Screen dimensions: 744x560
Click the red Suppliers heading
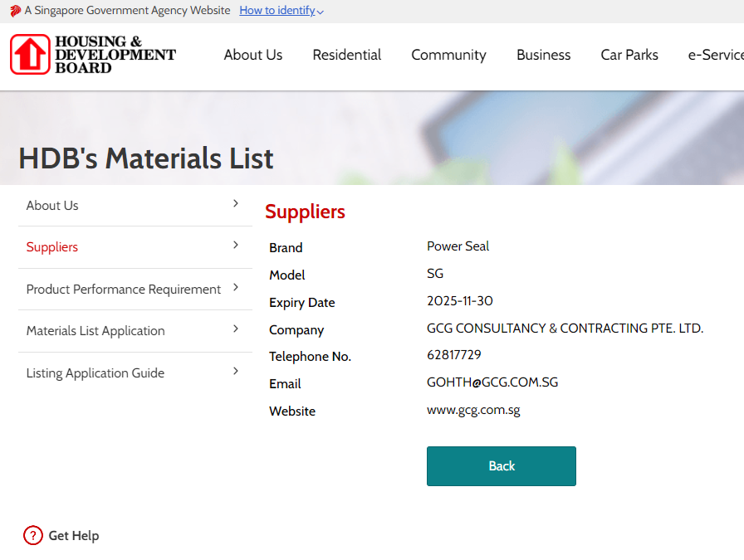tap(305, 212)
